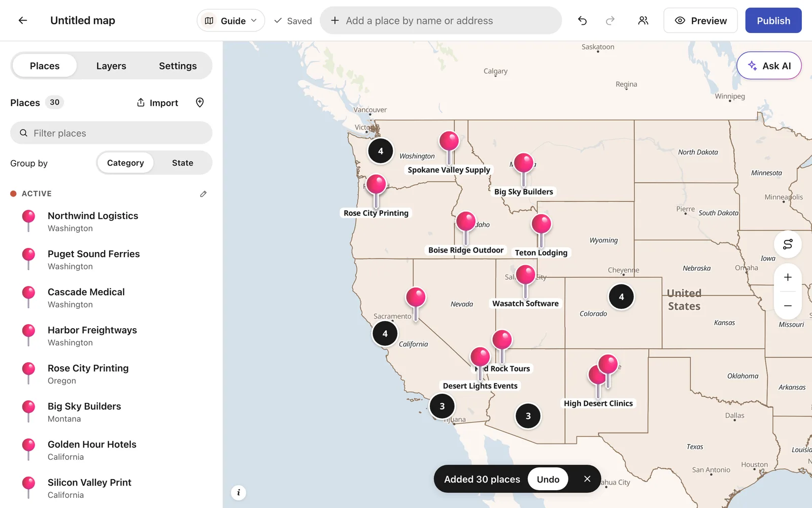
Task: Select Puget Sound Ferries in the list
Action: point(111,260)
